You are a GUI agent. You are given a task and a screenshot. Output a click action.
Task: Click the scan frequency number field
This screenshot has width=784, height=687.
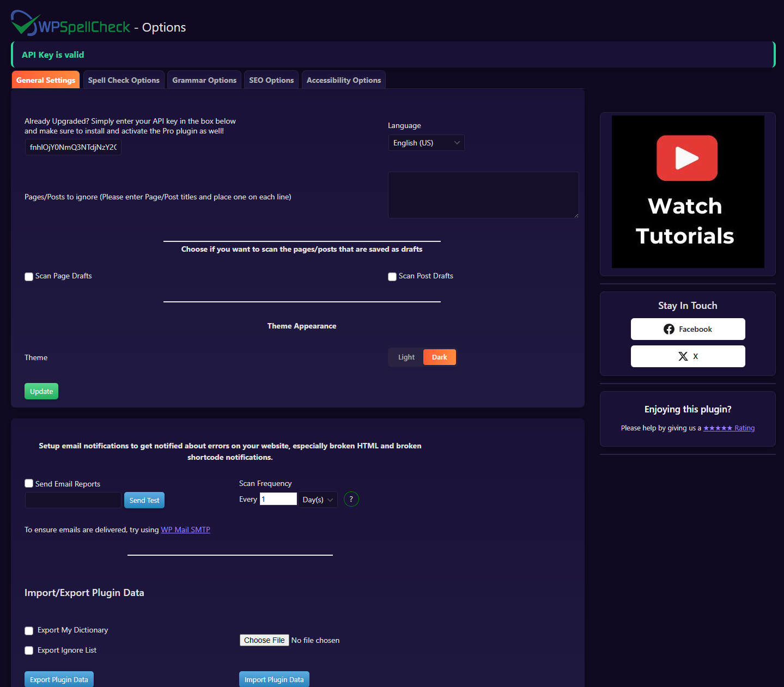(278, 499)
